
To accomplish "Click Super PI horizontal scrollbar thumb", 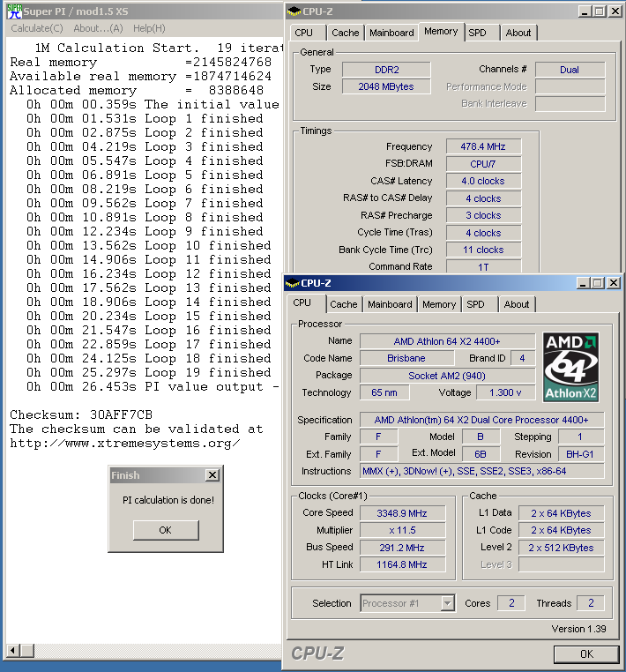I will [27, 651].
